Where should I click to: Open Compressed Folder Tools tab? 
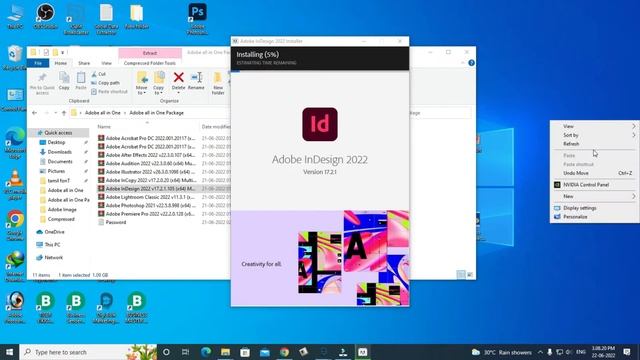click(x=150, y=63)
